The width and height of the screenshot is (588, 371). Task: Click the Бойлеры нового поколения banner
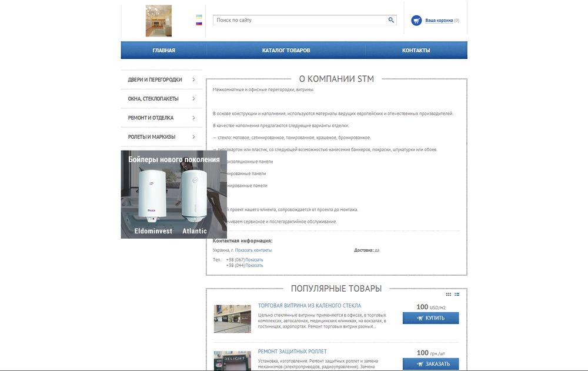point(174,195)
